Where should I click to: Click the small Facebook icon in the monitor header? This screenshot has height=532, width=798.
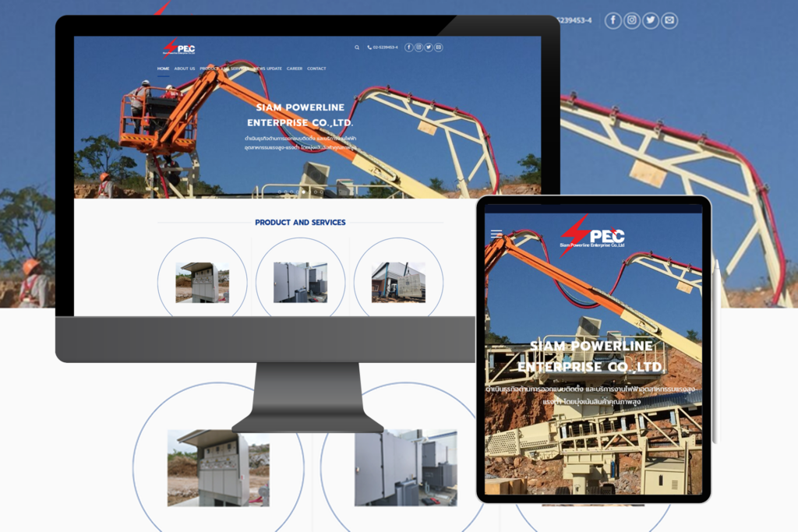(x=408, y=48)
